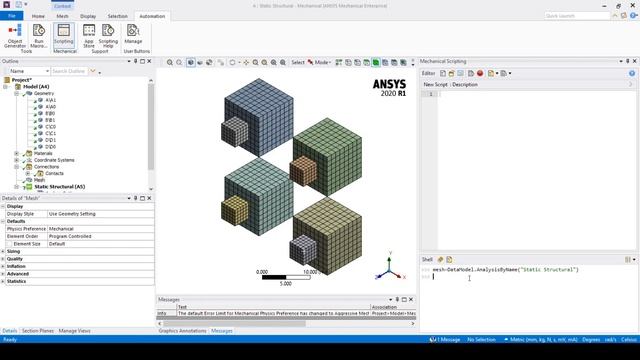The height and width of the screenshot is (360, 640).
Task: Open the Object Generator tool
Action: [15, 36]
